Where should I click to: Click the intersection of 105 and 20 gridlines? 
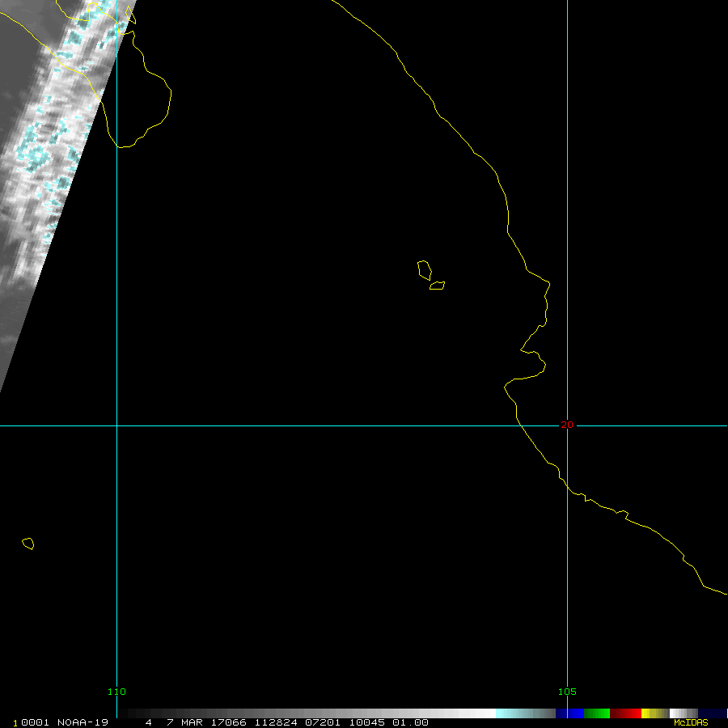(x=567, y=425)
